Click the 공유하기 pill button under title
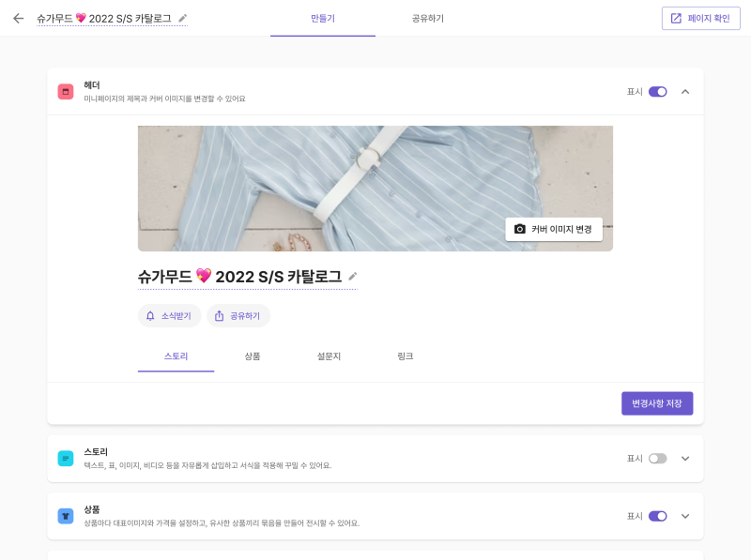Screen dimensions: 751x560 (x=238, y=316)
